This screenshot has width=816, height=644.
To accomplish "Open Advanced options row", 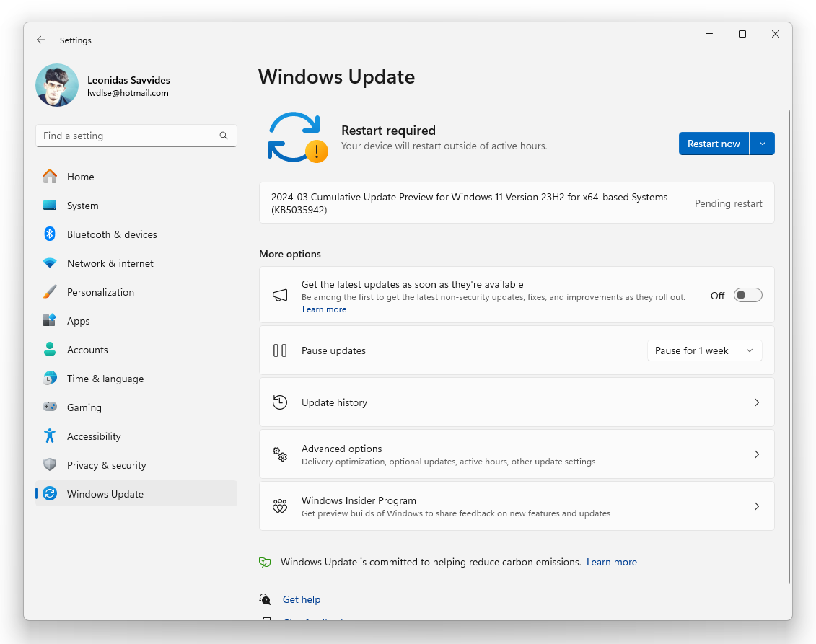I will pos(517,454).
